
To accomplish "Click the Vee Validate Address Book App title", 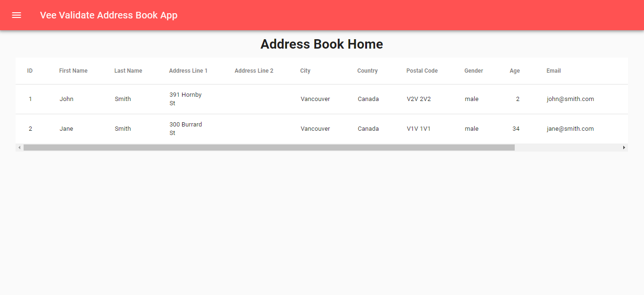I will coord(109,15).
